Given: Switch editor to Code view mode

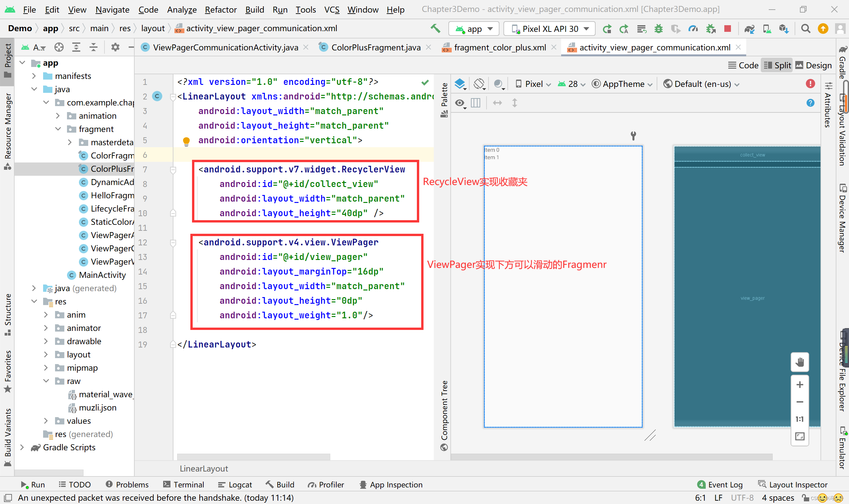Looking at the screenshot, I should tap(744, 65).
